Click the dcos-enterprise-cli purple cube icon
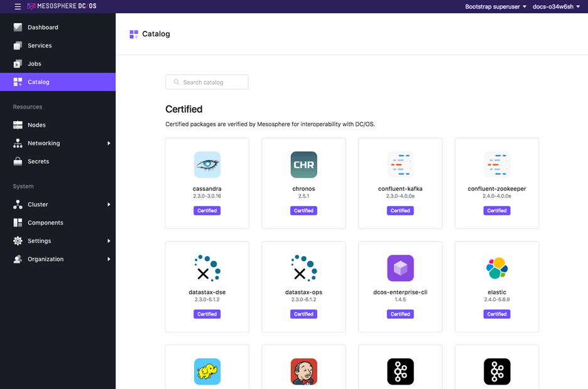 [400, 268]
